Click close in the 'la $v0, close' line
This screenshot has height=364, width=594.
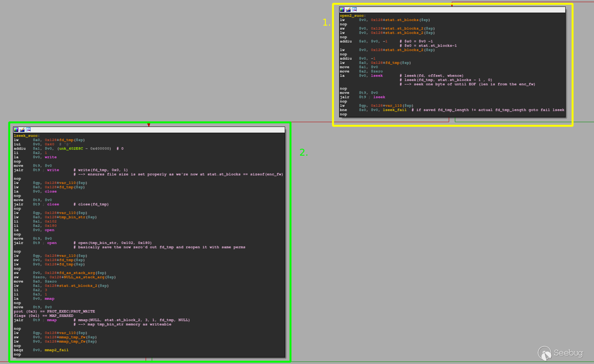(x=51, y=192)
